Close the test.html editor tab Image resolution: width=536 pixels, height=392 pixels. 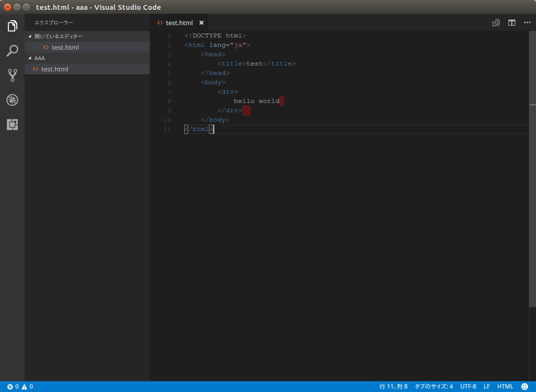tap(202, 23)
